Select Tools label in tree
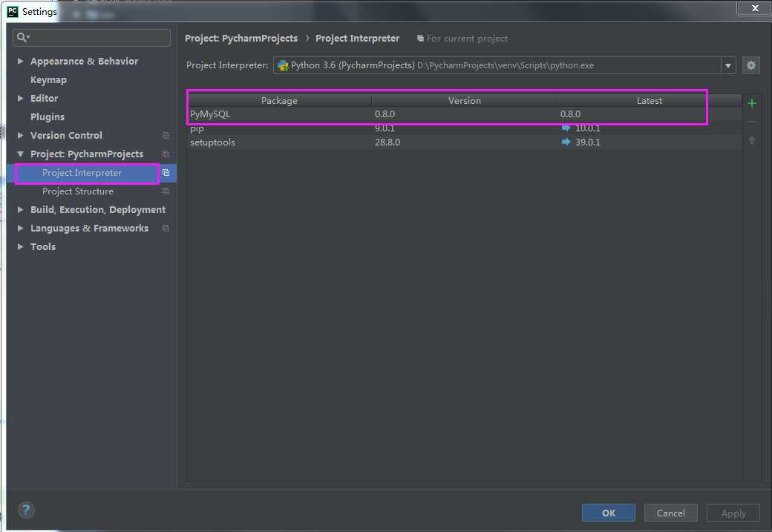The width and height of the screenshot is (772, 532). click(43, 246)
